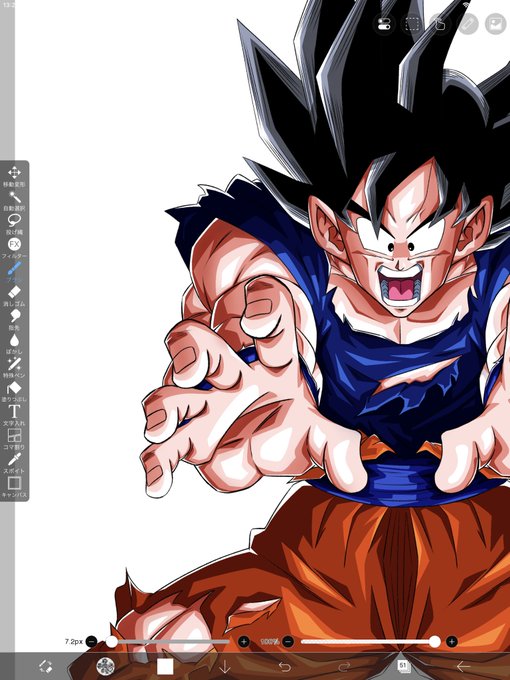The width and height of the screenshot is (510, 680).
Task: Select the blue Brush tool
Action: pyautogui.click(x=14, y=272)
